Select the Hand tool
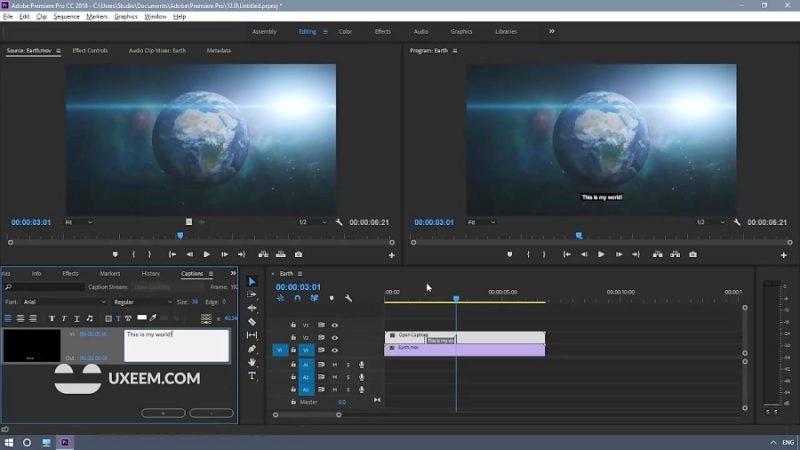The image size is (800, 450). point(252,362)
